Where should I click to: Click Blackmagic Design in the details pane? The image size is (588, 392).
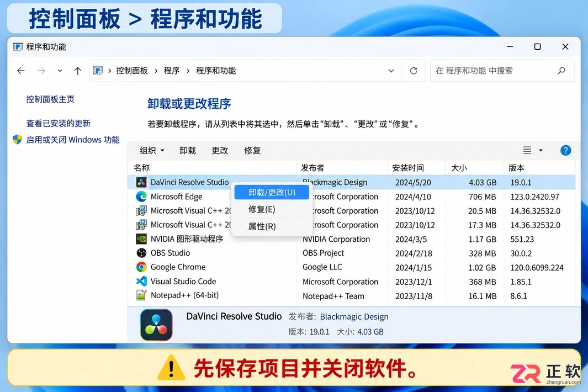pos(354,316)
